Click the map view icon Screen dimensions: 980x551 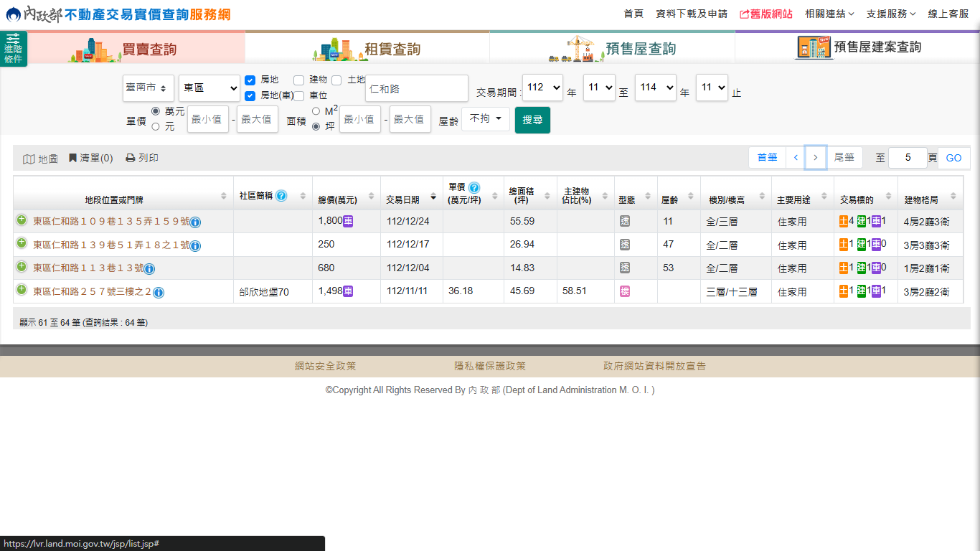pos(29,159)
